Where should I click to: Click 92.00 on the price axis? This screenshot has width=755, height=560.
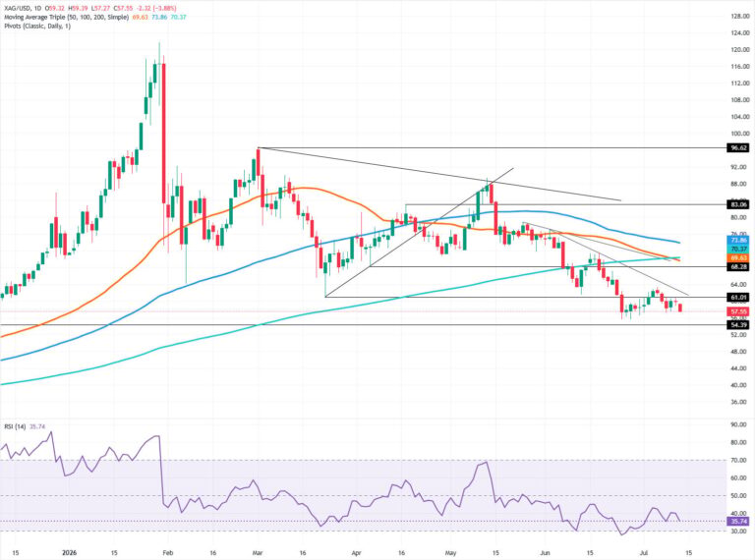[739, 167]
